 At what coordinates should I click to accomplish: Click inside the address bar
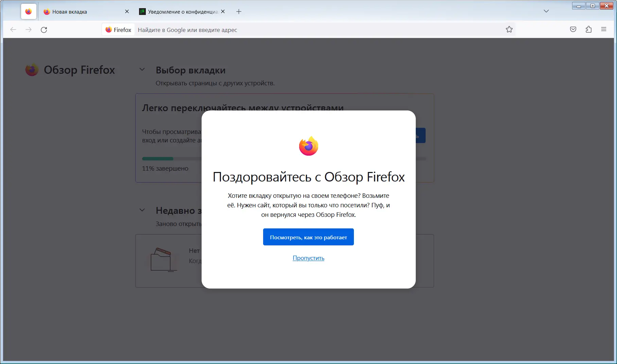(x=272, y=30)
